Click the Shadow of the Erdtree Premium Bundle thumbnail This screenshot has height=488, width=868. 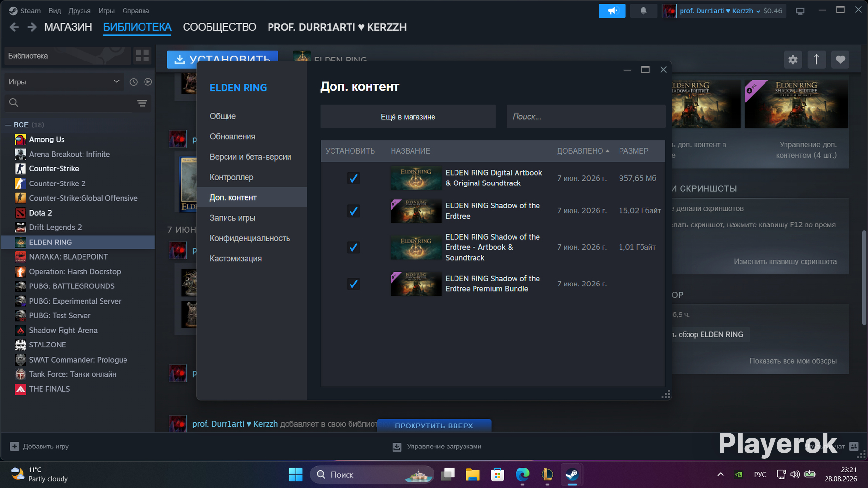click(x=416, y=284)
